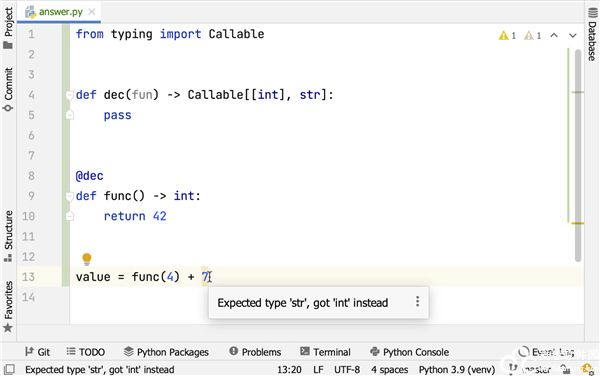This screenshot has width=600, height=376.
Task: Go to next highlighted error arrow
Action: coord(572,36)
